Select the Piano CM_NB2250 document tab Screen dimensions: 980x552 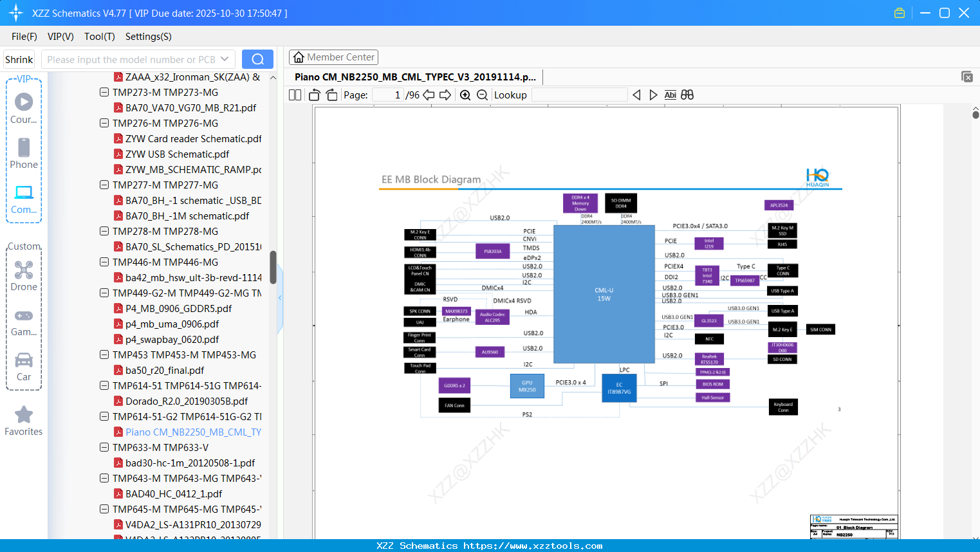point(415,77)
